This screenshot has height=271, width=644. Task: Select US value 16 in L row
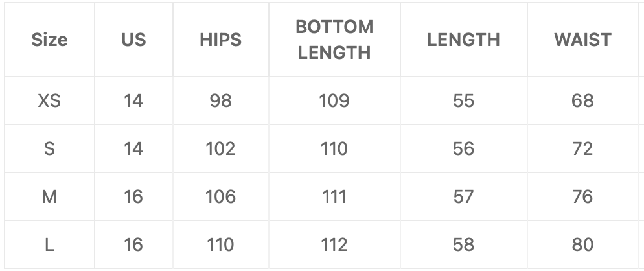point(133,244)
